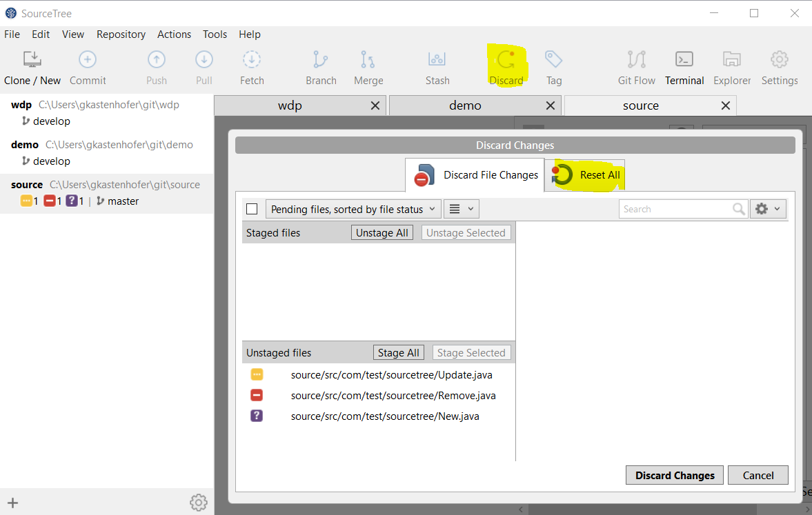Click the search magnifier icon in dialog
The height and width of the screenshot is (515, 812).
(x=739, y=209)
